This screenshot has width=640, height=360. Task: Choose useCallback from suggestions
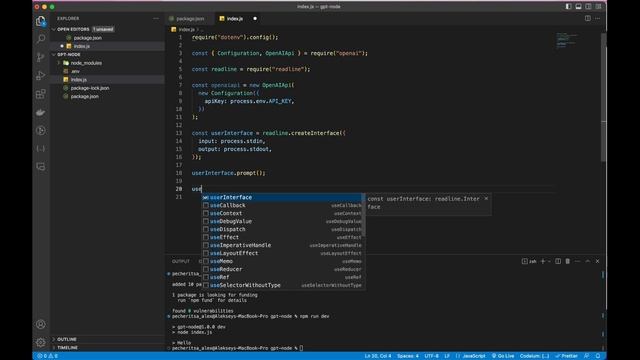point(282,205)
